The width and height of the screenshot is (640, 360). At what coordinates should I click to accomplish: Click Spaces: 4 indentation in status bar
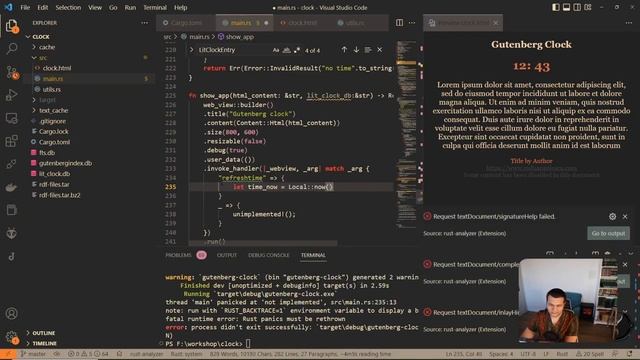click(x=501, y=354)
